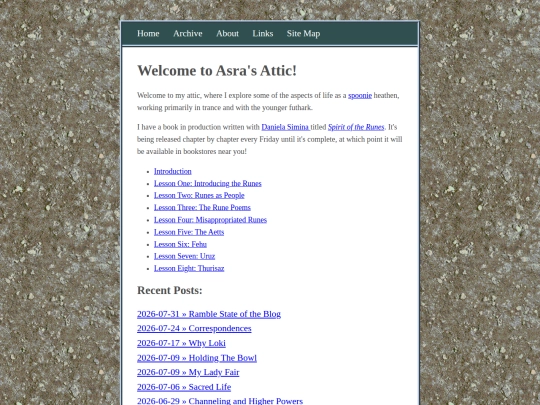Screen dimensions: 540x405
Task: Read Lesson Eight: Thurisaz
Action: [x=189, y=268]
